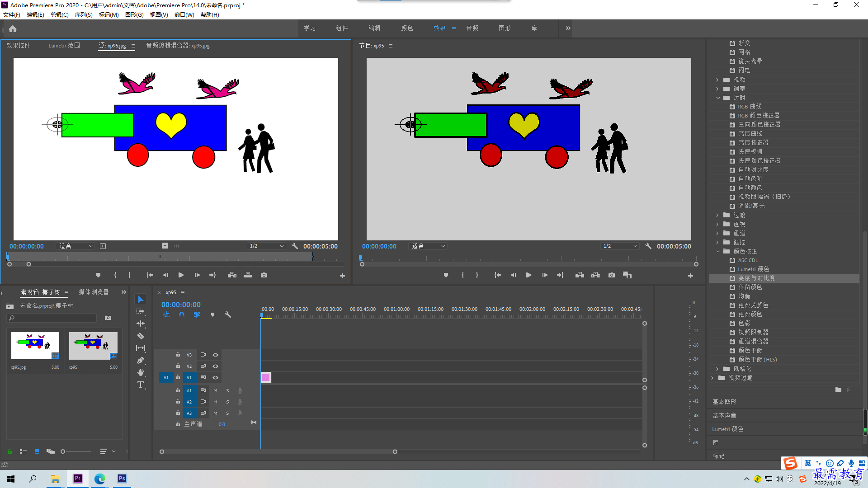Create new custom bin in Effects panel
Viewport: 868px width, 488px height.
838,389
